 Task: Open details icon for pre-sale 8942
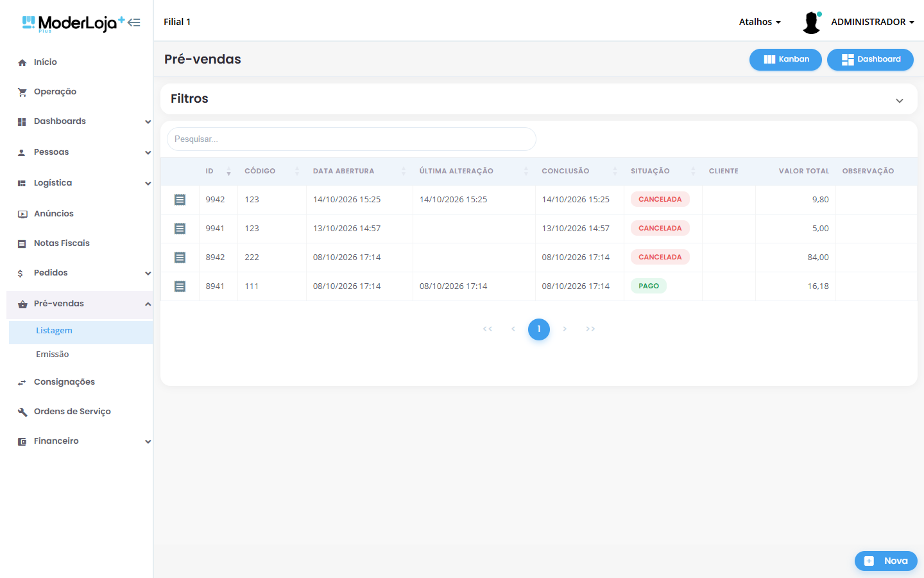pos(180,258)
